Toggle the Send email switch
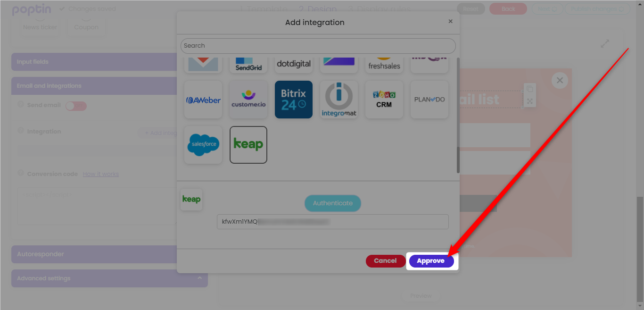Screen dimensions: 644x310 (76, 106)
